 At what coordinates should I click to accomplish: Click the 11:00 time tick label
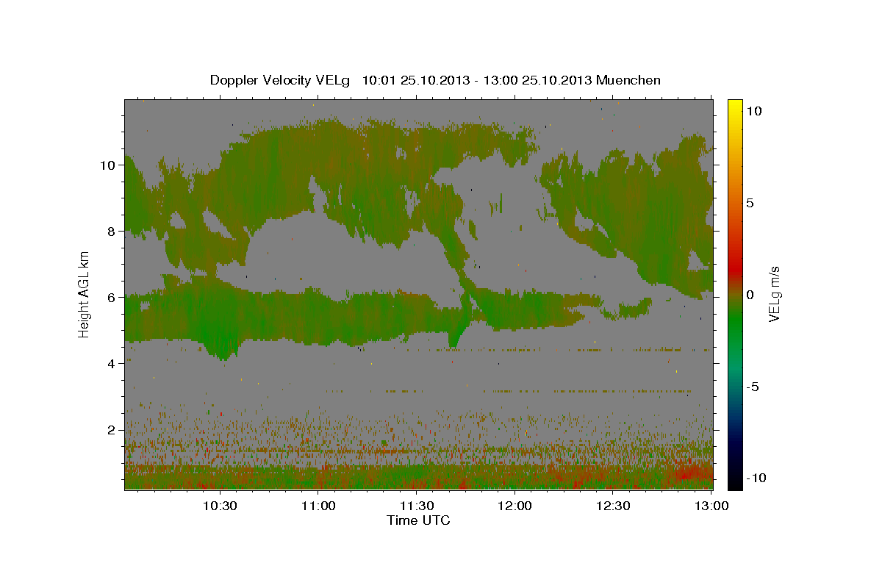[x=318, y=506]
